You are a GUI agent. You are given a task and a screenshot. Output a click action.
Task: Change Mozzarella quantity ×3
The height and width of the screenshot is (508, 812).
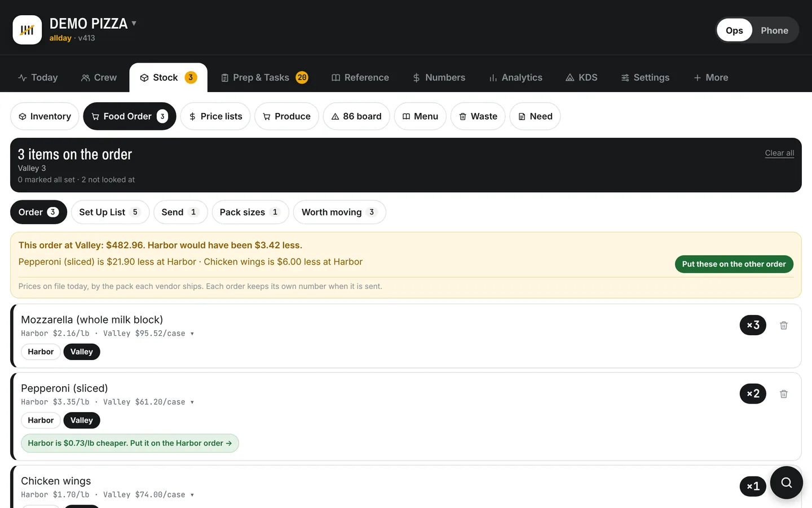tap(753, 325)
